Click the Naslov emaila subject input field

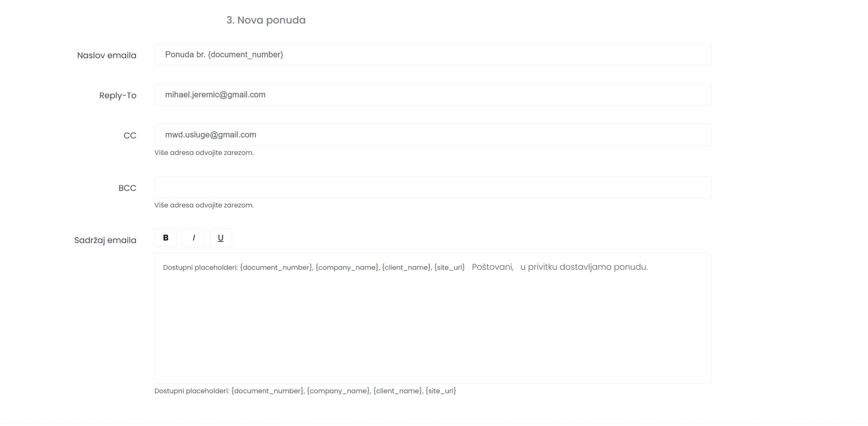click(x=433, y=55)
